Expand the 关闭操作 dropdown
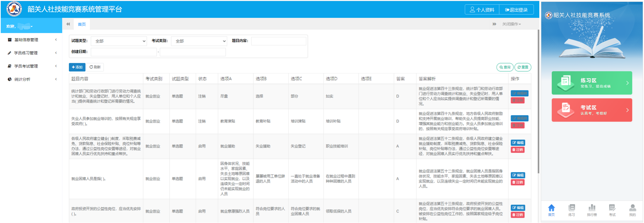The width and height of the screenshot is (644, 223). click(x=511, y=24)
